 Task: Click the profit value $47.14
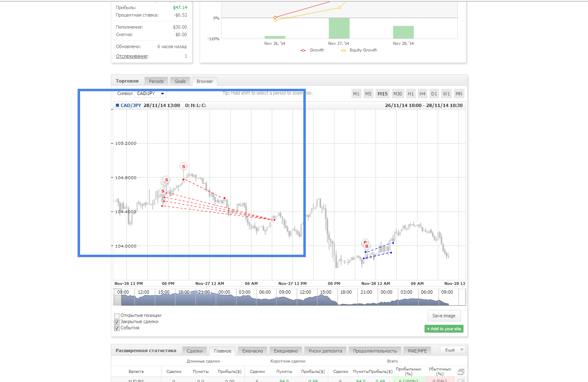click(180, 7)
